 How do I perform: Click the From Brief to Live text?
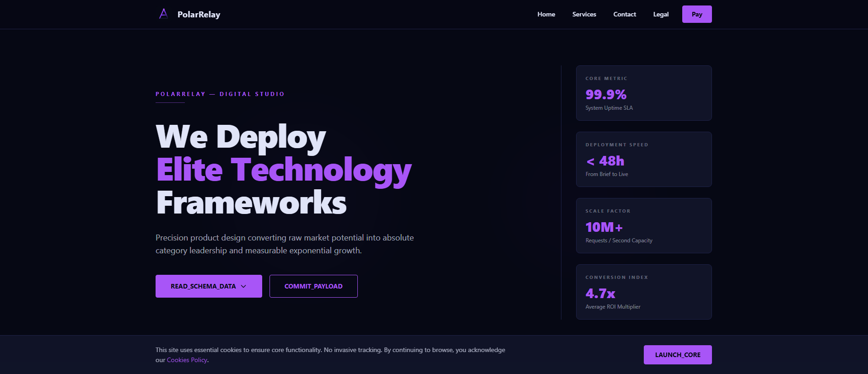click(x=607, y=174)
